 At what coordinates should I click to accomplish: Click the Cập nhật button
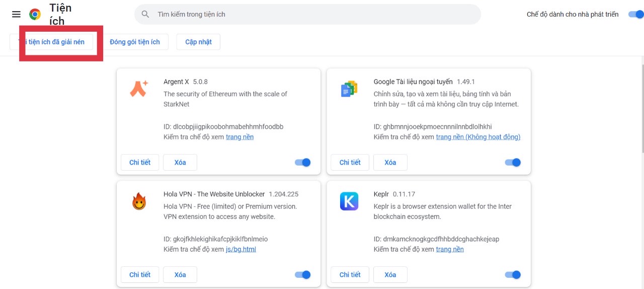click(x=198, y=42)
